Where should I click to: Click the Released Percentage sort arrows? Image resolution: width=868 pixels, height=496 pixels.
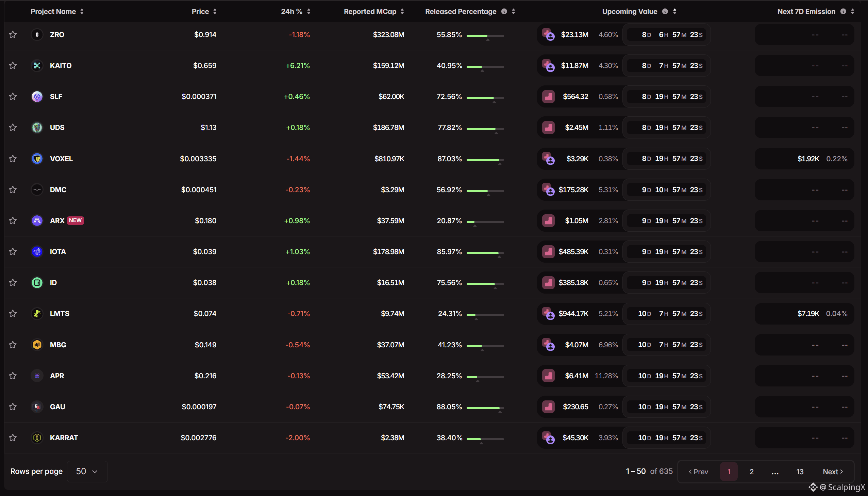pyautogui.click(x=513, y=11)
